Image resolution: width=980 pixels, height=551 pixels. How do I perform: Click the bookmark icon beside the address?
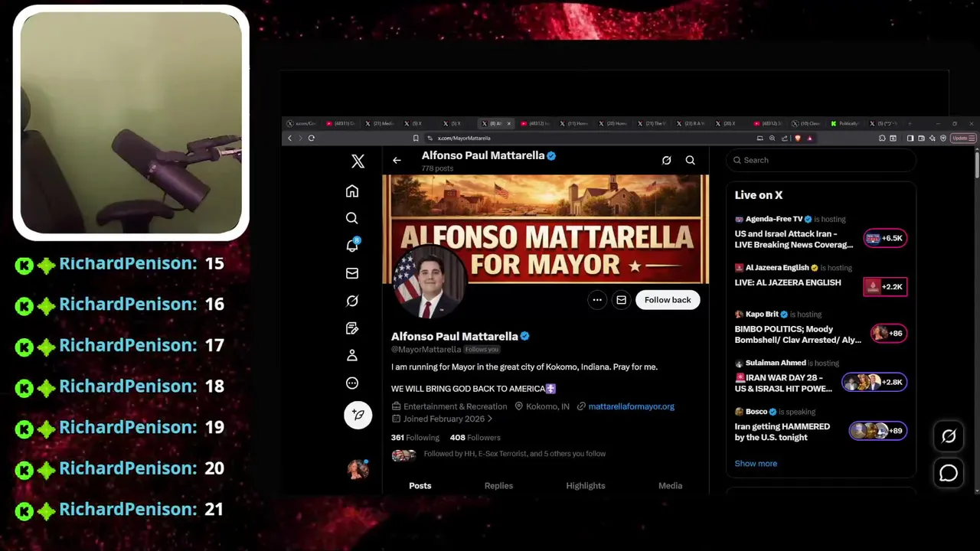point(416,139)
